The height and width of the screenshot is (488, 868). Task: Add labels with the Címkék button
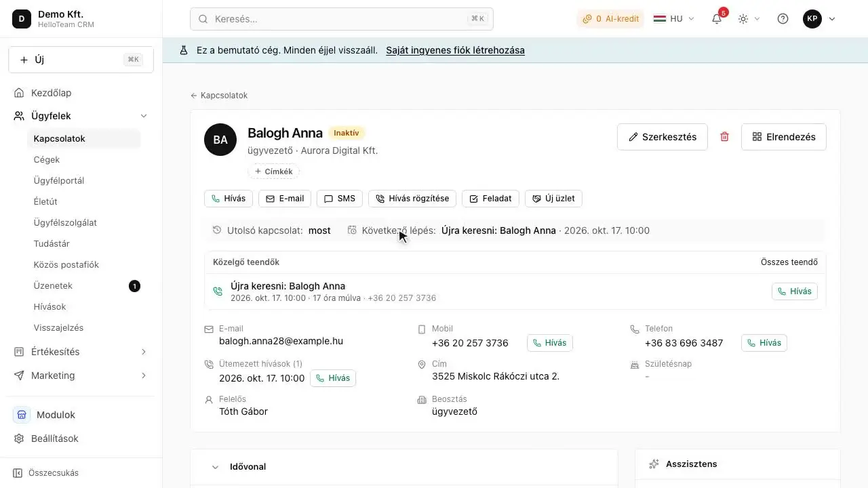(x=273, y=171)
